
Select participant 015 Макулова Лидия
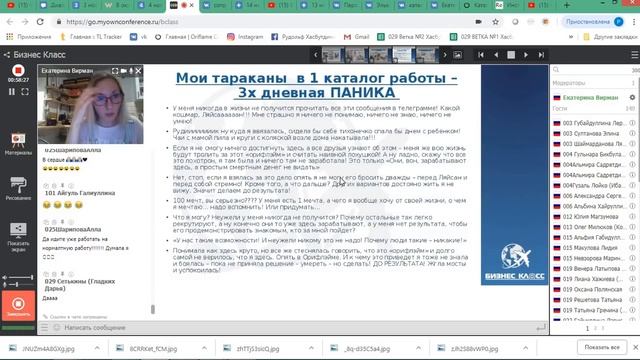[x=591, y=248]
